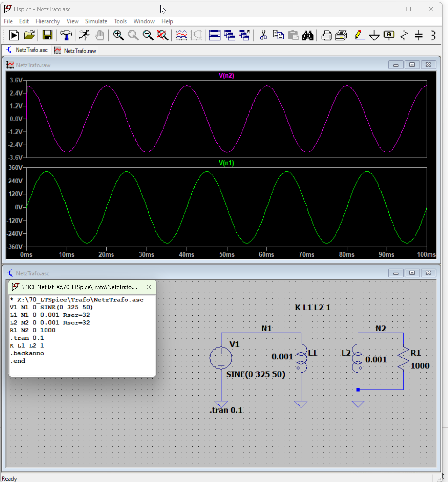
Task: Click the inductor L1 symbol
Action: point(301,358)
